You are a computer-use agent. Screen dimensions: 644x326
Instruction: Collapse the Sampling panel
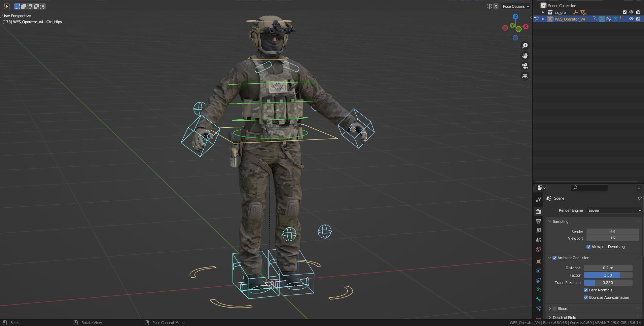pos(550,221)
